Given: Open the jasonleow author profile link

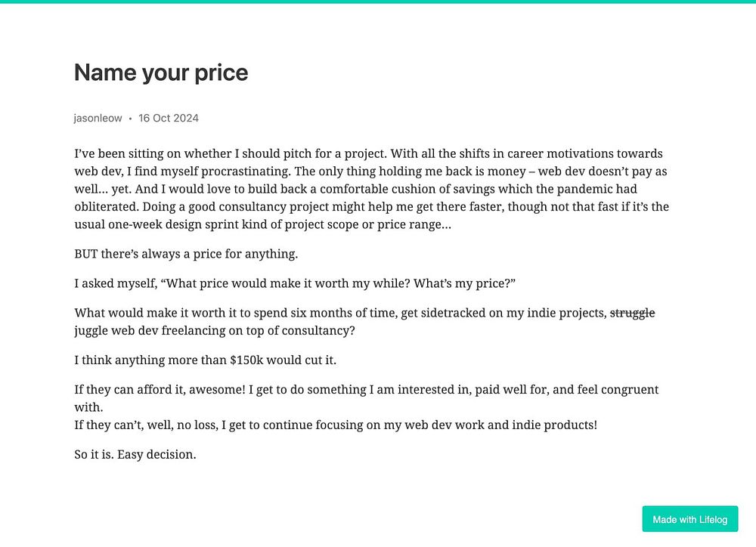Looking at the screenshot, I should click(98, 118).
